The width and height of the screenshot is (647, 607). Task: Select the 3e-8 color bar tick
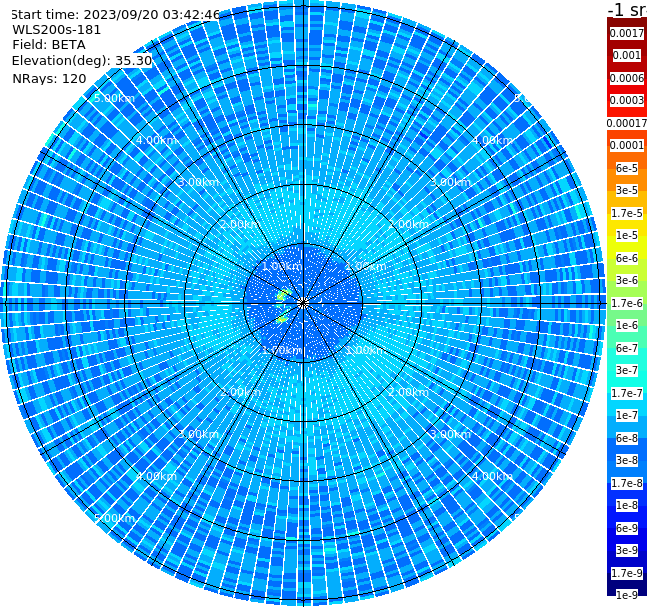coord(627,460)
